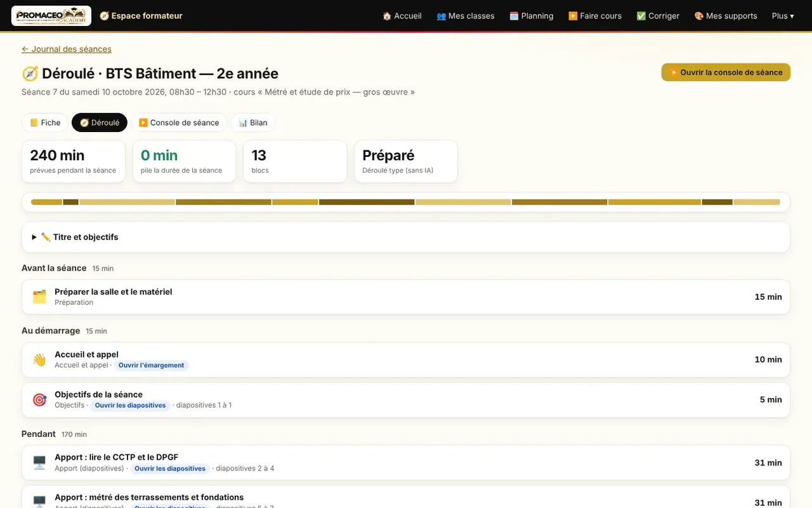Click the compass icon in the Déroulé page title
The height and width of the screenshot is (508, 812).
[x=30, y=74]
